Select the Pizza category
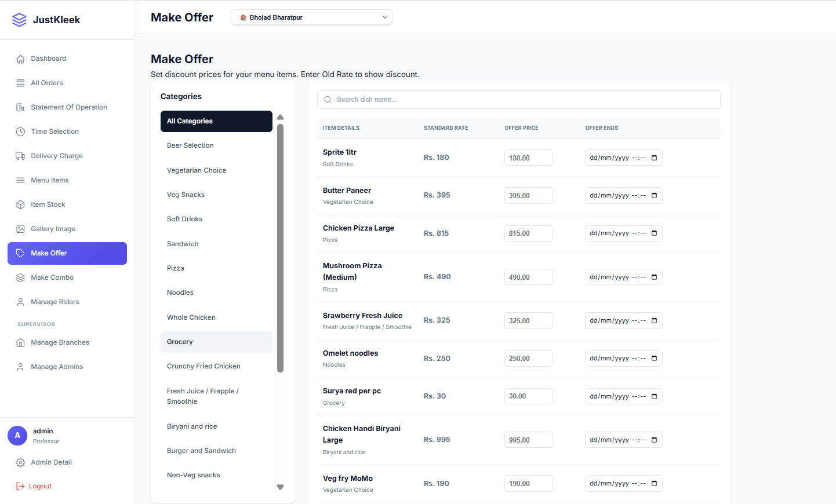 tap(216, 268)
